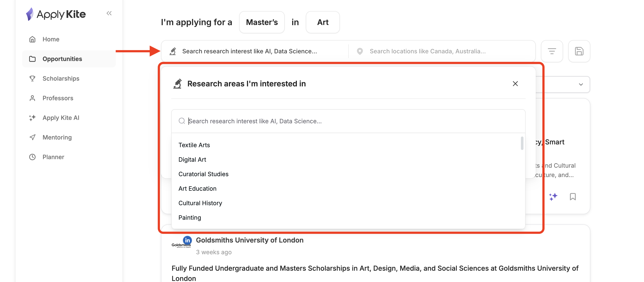This screenshot has height=282, width=644.
Task: Go to Professors page
Action: (x=58, y=98)
